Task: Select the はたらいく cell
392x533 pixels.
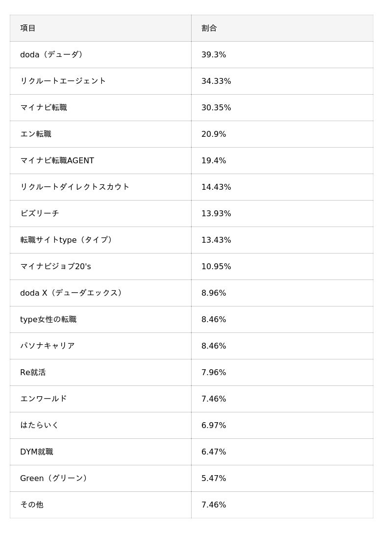Action: tap(40, 426)
